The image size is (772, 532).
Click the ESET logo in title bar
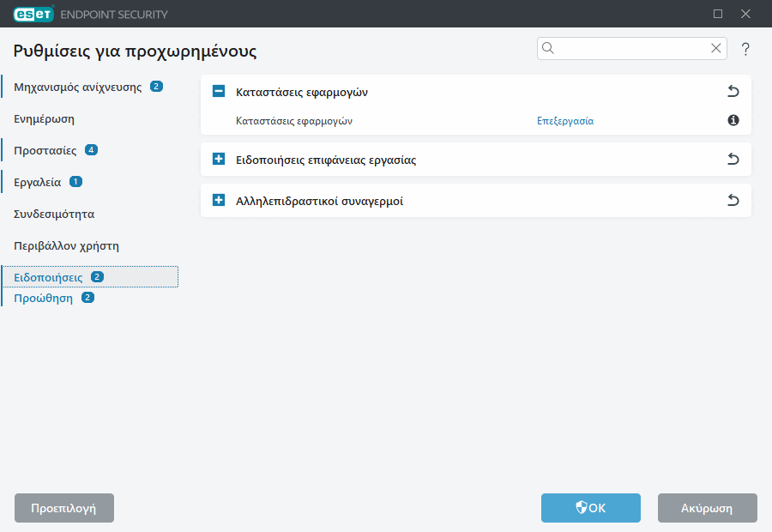point(33,14)
